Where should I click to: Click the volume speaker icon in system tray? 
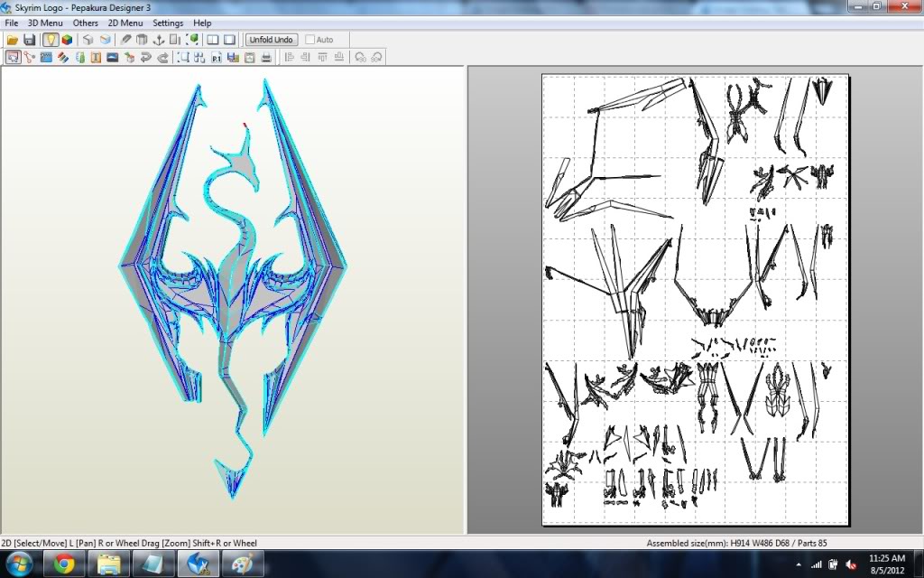851,564
